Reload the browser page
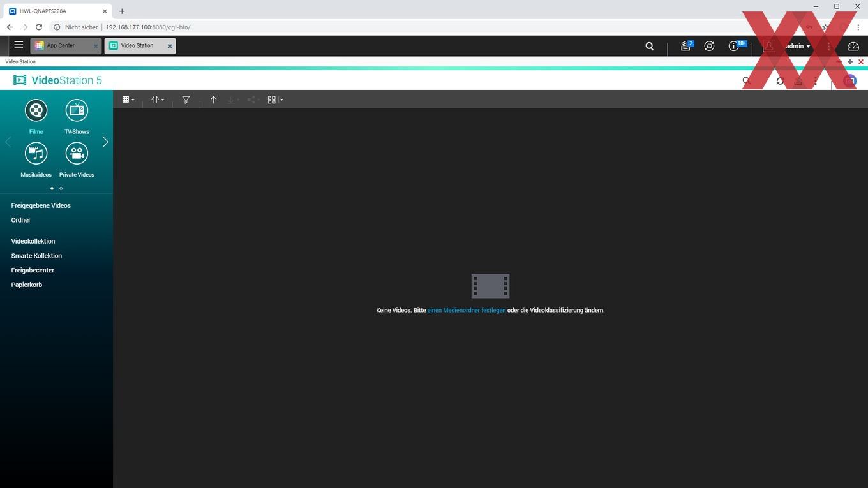The image size is (868, 488). click(39, 27)
